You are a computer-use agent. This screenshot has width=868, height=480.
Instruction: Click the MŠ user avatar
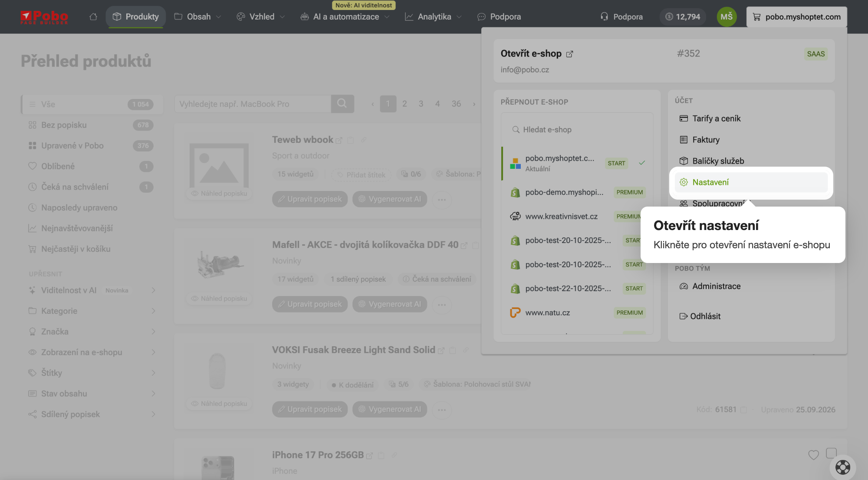[727, 16]
